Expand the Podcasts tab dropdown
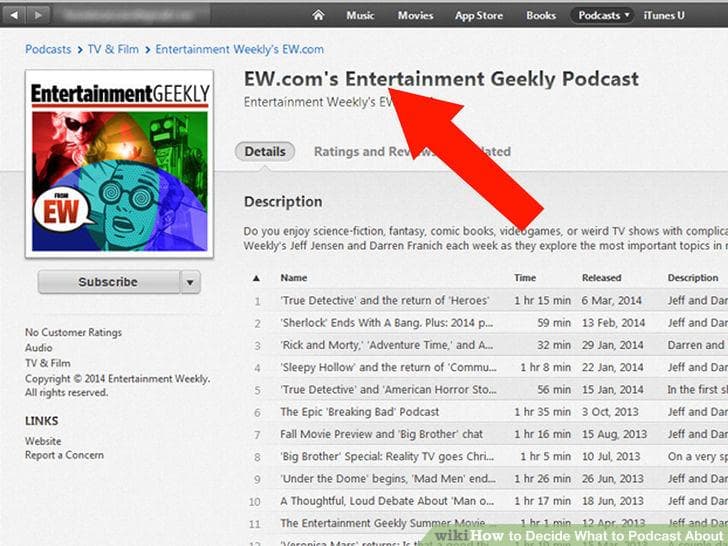Image resolution: width=728 pixels, height=546 pixels. [627, 15]
